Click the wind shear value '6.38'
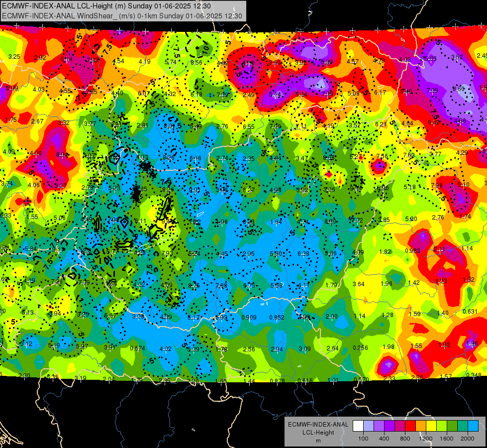 [x=303, y=254]
